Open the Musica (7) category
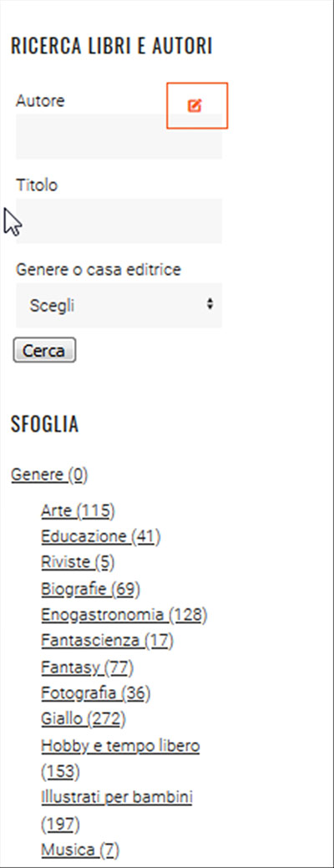Viewport: 334px width, 868px height. coord(80,849)
